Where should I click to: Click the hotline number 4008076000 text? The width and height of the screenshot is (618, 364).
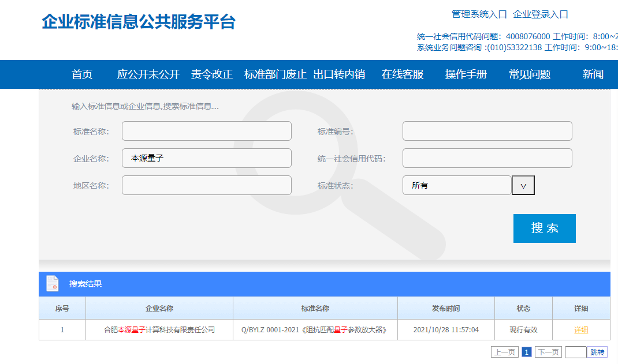tap(528, 36)
